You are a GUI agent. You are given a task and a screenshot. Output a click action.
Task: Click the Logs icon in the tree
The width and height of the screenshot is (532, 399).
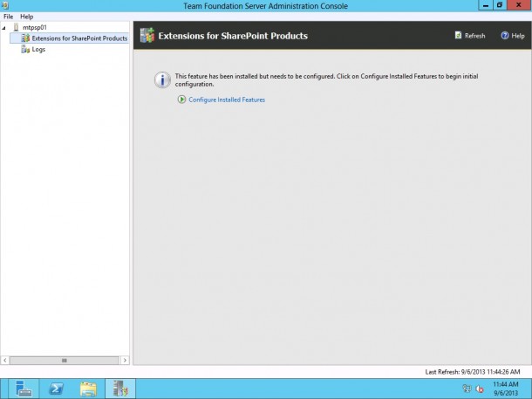pos(25,50)
